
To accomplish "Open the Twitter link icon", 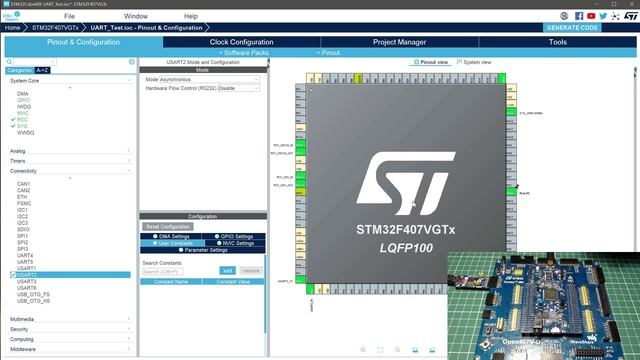I will tap(603, 16).
